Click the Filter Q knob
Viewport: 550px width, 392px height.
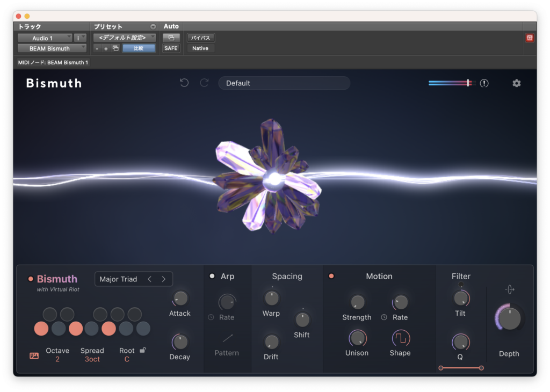pos(461,342)
